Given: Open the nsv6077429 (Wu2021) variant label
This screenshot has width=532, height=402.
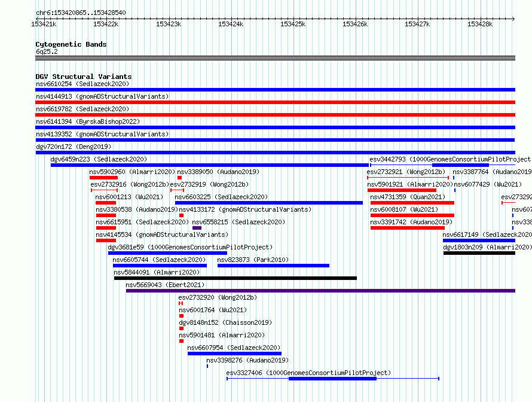Looking at the screenshot, I should (x=488, y=184).
